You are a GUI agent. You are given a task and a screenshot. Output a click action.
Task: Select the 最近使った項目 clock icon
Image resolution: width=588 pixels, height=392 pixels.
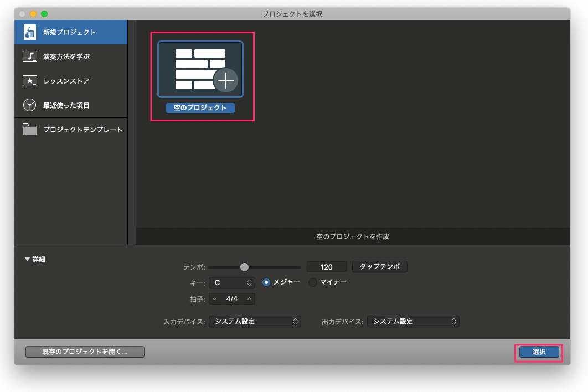[x=29, y=105]
